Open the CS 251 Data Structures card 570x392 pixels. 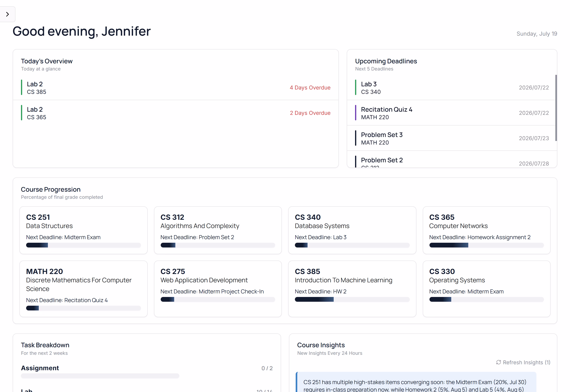tap(84, 230)
